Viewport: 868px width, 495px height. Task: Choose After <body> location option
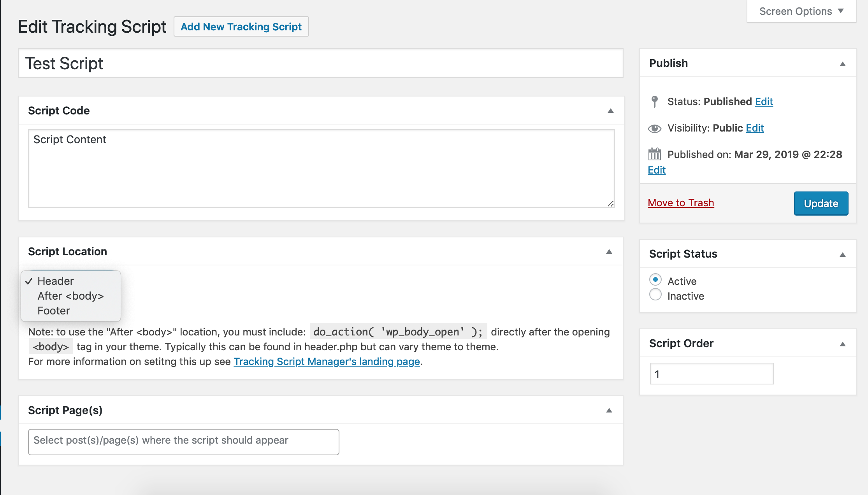point(71,296)
